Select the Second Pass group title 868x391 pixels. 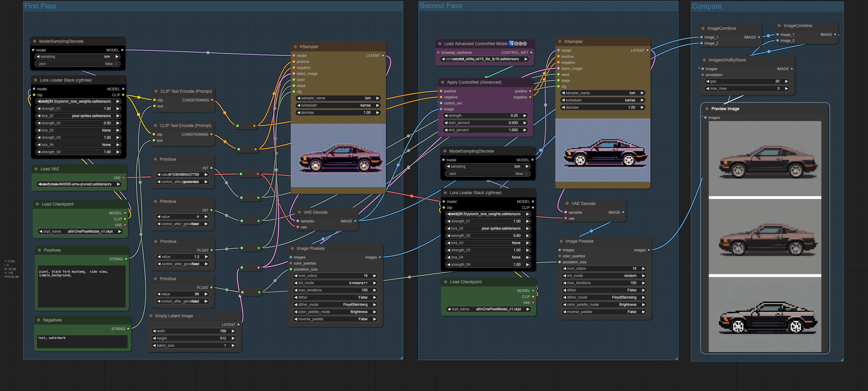tap(441, 6)
